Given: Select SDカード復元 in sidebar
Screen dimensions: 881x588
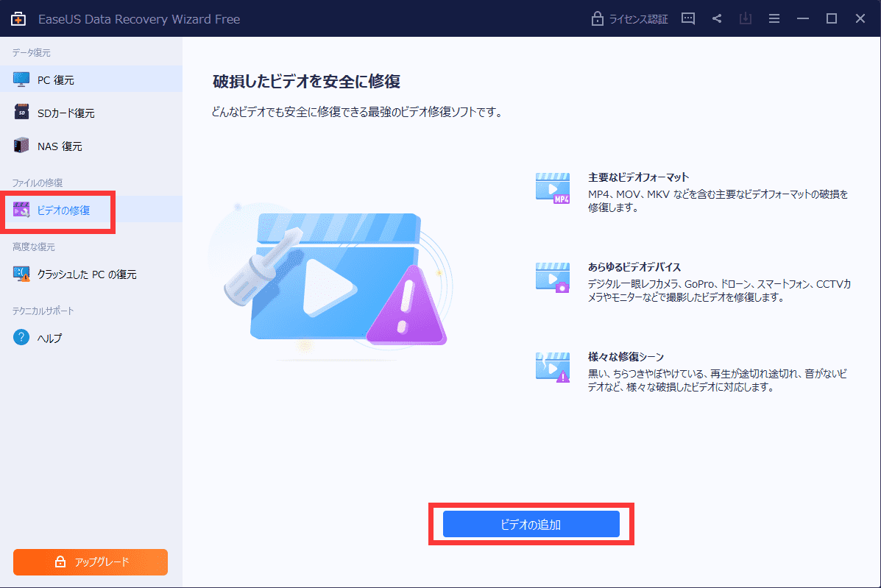Looking at the screenshot, I should coord(91,113).
